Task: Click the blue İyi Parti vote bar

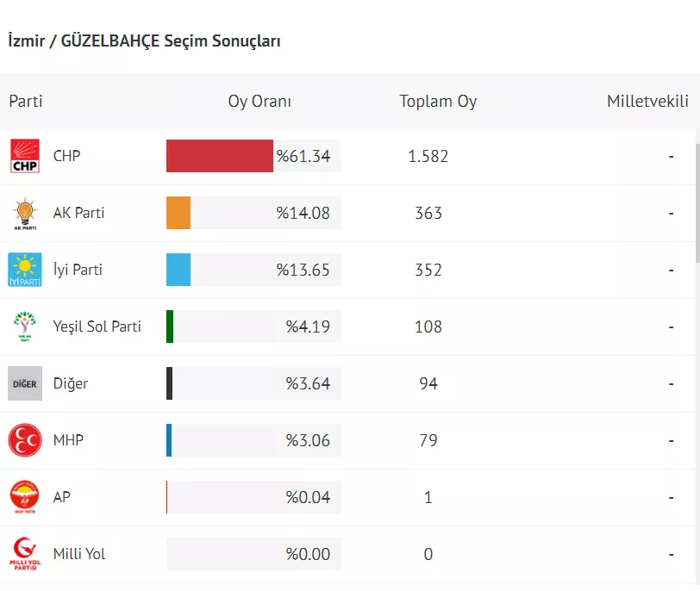Action: click(x=178, y=270)
